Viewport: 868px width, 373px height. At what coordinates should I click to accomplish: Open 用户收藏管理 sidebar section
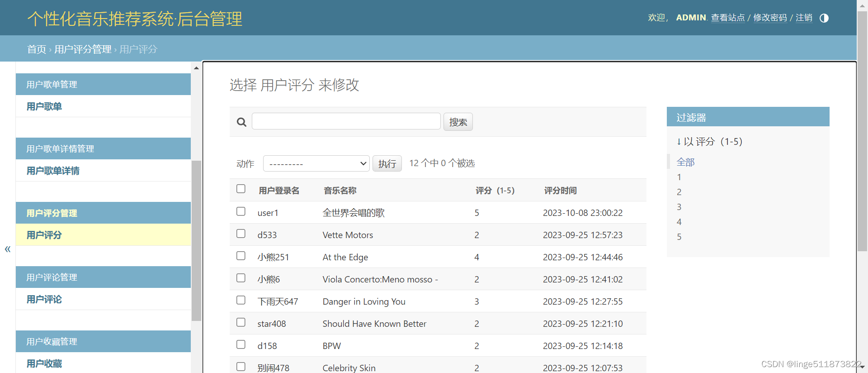click(x=52, y=342)
